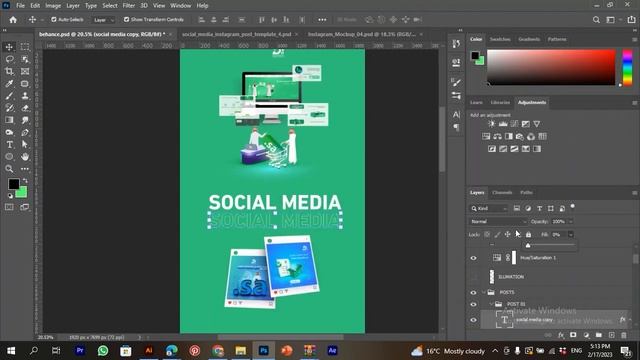Open the Image menu
The height and width of the screenshot is (360, 640).
(x=53, y=6)
